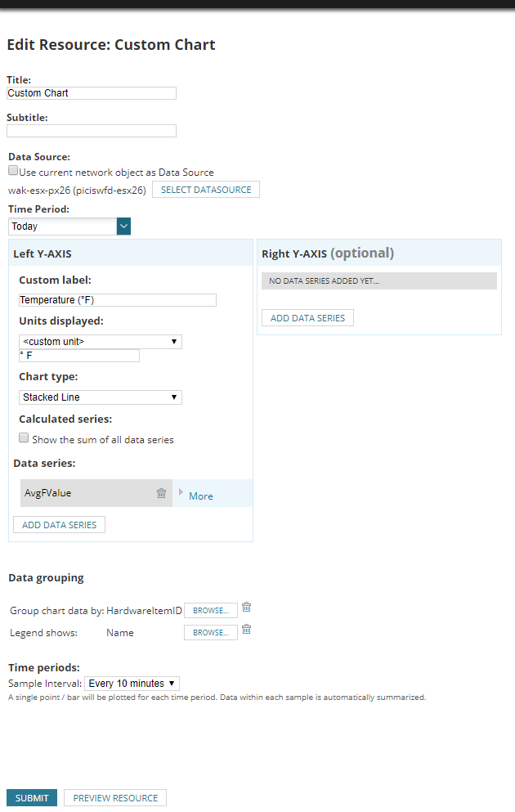515x812 pixels.
Task: Open the Chart type dropdown
Action: pyautogui.click(x=100, y=397)
